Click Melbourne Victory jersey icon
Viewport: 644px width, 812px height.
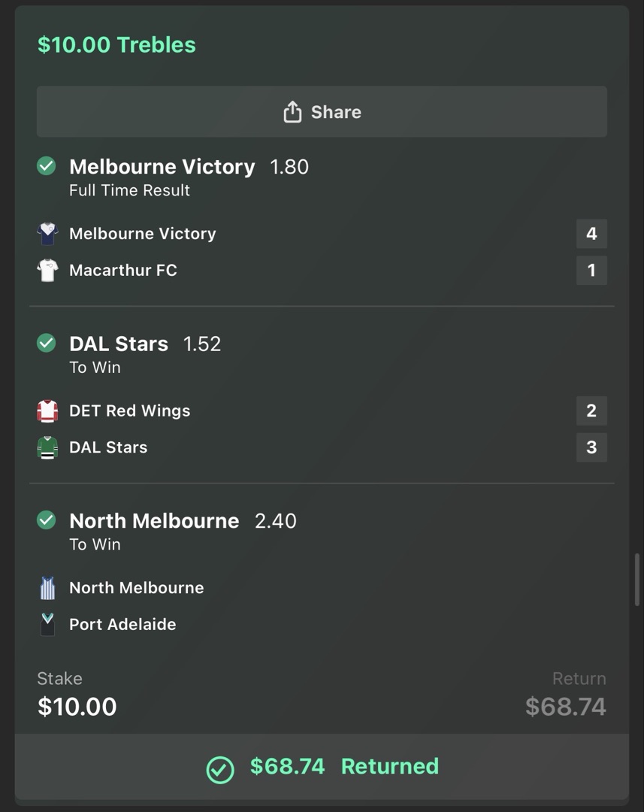47,234
